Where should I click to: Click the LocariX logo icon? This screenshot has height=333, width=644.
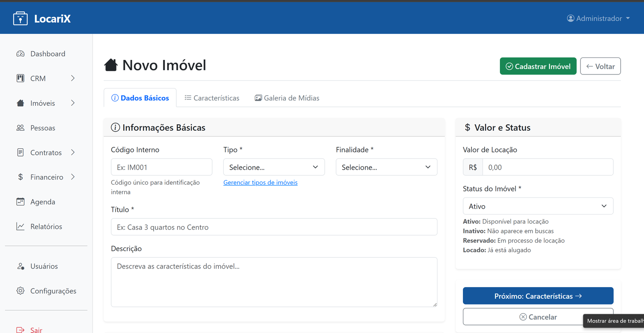tap(20, 18)
